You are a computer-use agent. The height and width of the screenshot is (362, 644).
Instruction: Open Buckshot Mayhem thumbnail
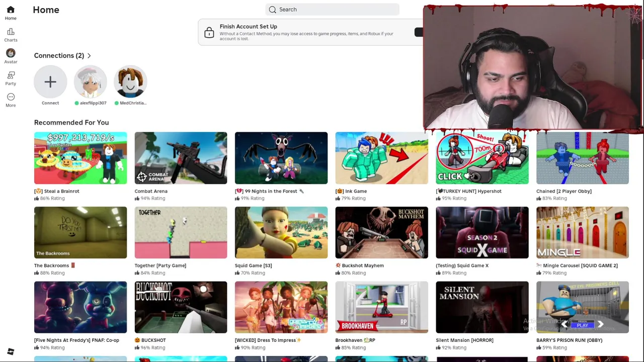(x=382, y=232)
